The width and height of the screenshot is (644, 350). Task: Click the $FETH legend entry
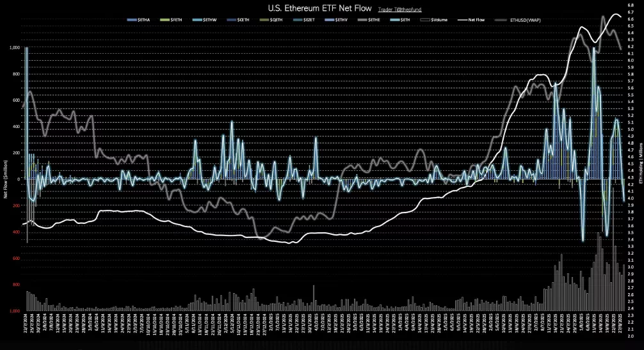click(x=171, y=20)
